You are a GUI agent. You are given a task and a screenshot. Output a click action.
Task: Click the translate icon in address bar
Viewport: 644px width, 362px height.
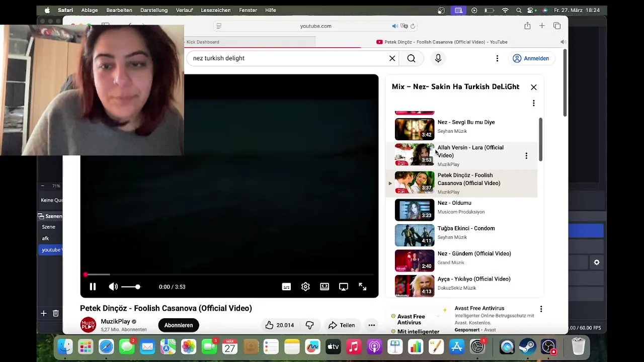pyautogui.click(x=404, y=26)
